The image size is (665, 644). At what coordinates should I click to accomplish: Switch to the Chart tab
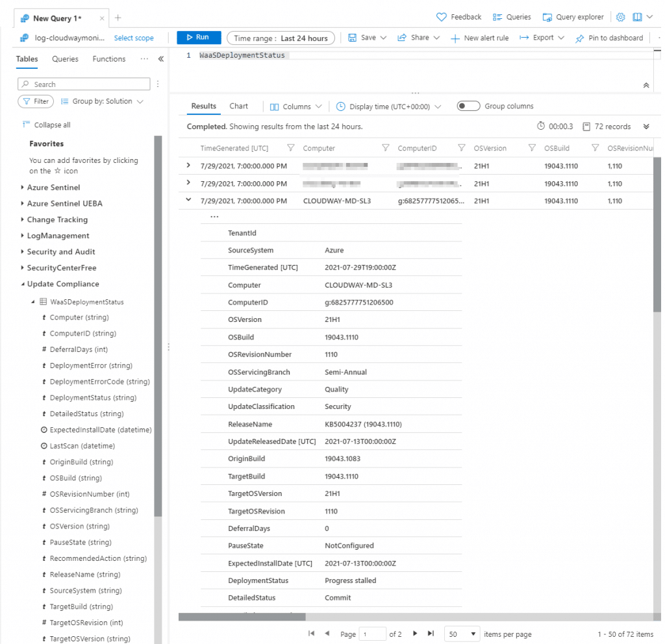tap(238, 106)
